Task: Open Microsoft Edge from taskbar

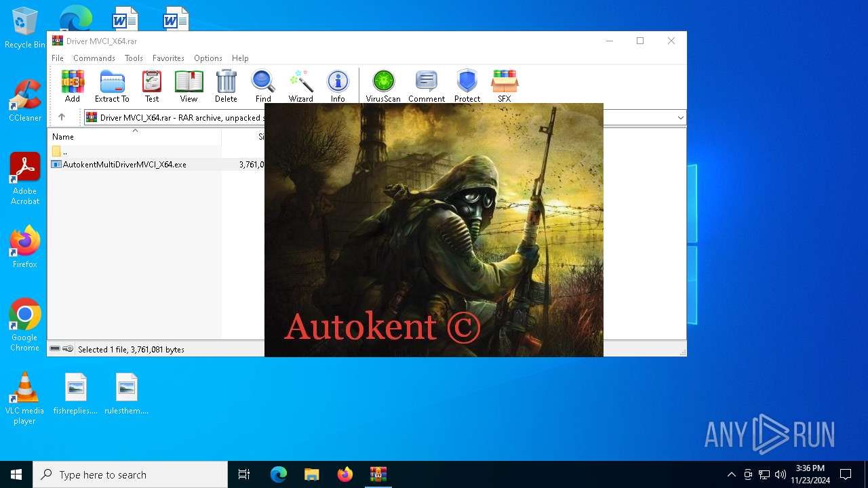Action: click(x=279, y=474)
